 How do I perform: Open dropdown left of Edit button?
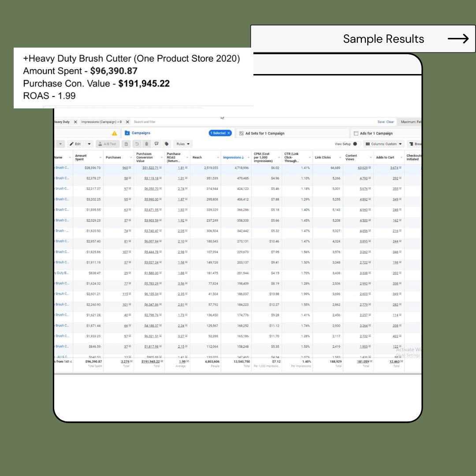[60, 144]
